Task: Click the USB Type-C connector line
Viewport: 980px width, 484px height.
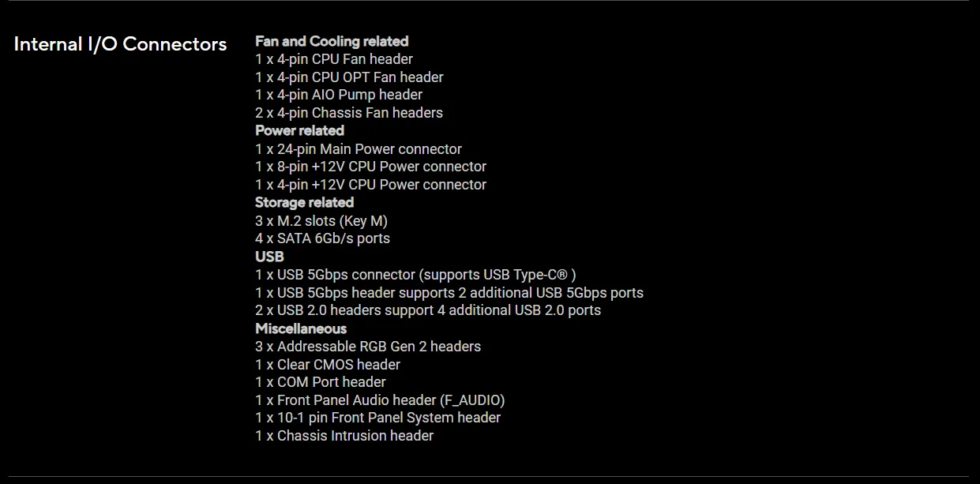Action: [x=415, y=275]
